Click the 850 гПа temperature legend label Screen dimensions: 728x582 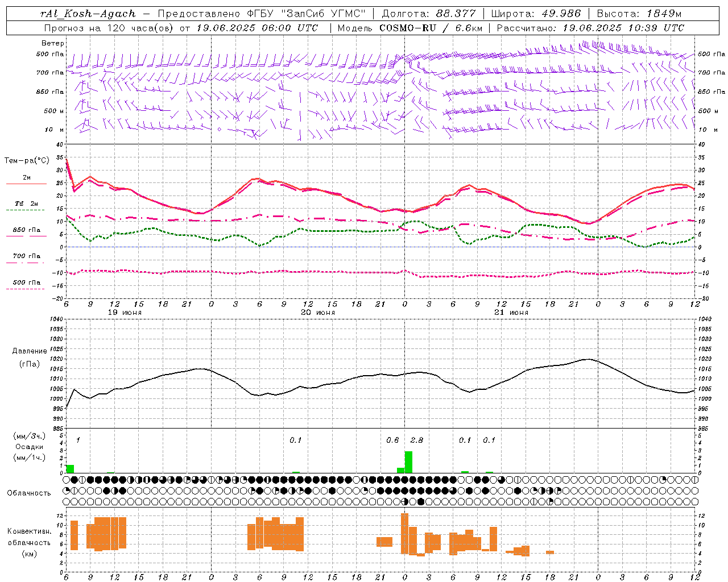(27, 230)
